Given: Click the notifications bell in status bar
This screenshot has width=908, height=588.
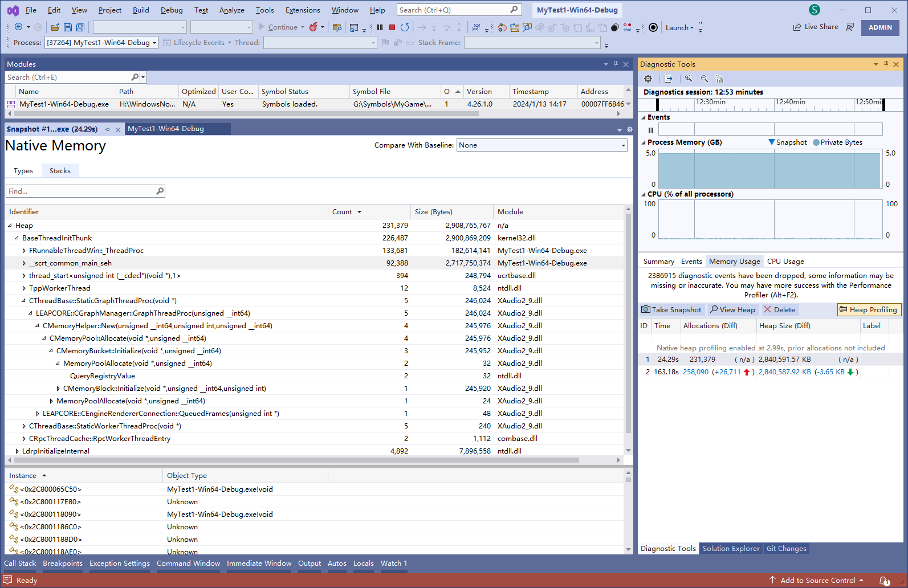Looking at the screenshot, I should click(x=884, y=581).
